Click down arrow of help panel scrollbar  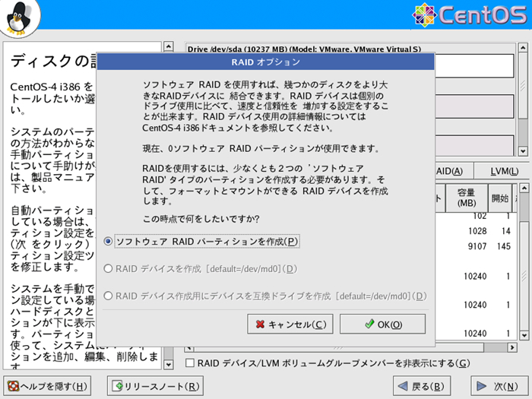168,365
